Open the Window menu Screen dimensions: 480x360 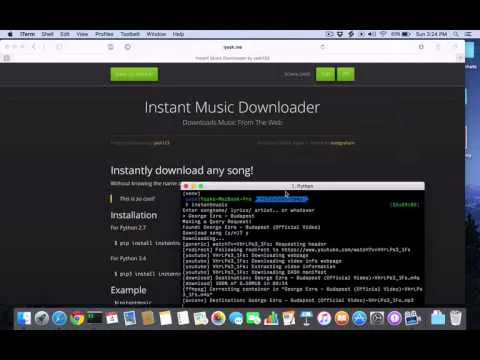tap(156, 34)
